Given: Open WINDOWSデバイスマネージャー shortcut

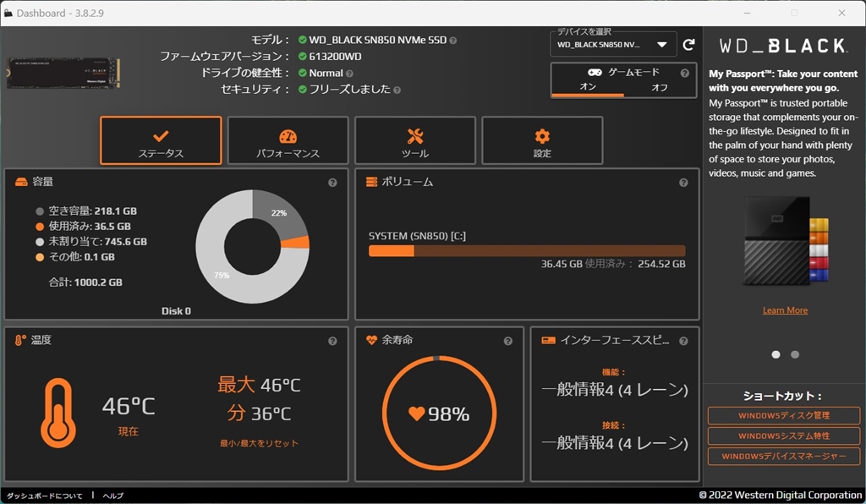Looking at the screenshot, I should pyautogui.click(x=784, y=457).
